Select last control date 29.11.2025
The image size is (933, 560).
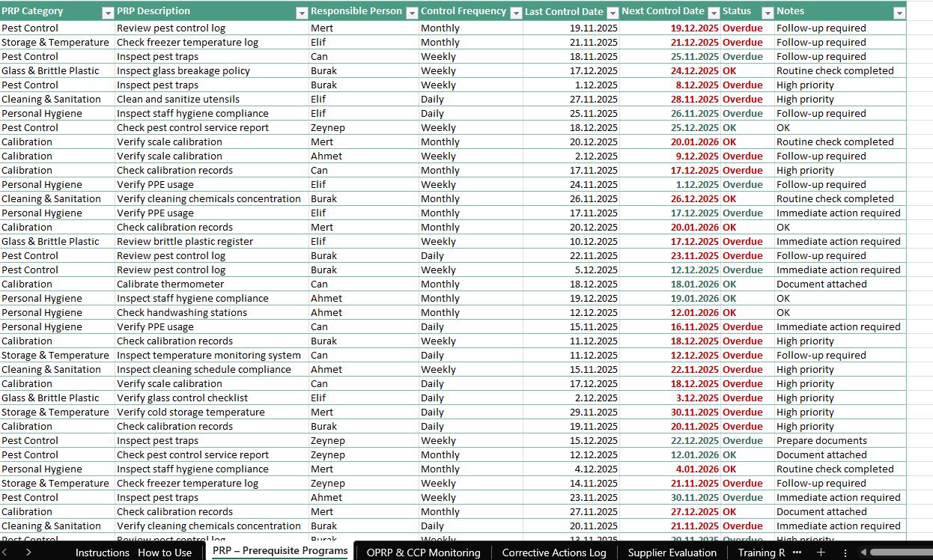tap(571, 412)
